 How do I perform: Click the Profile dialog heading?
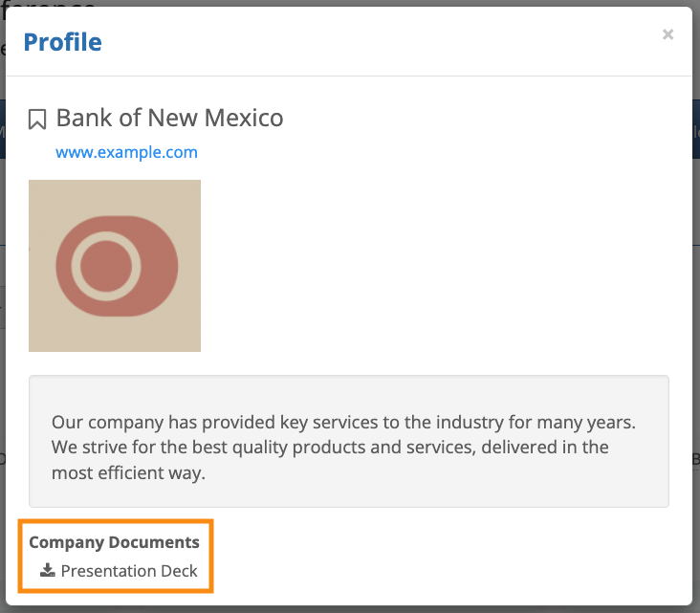pos(62,42)
